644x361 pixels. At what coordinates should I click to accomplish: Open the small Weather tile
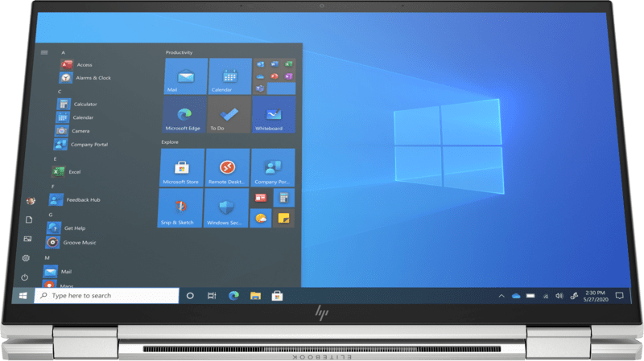click(261, 218)
